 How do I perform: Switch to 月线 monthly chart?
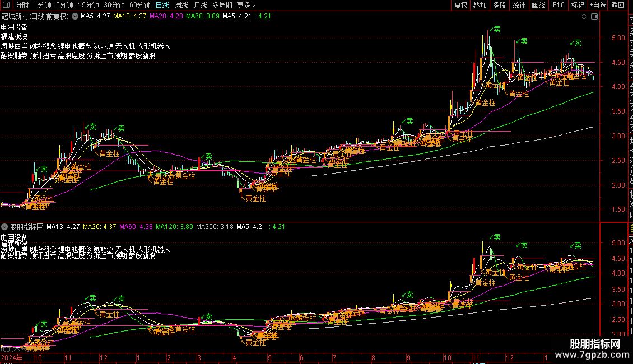pyautogui.click(x=200, y=5)
